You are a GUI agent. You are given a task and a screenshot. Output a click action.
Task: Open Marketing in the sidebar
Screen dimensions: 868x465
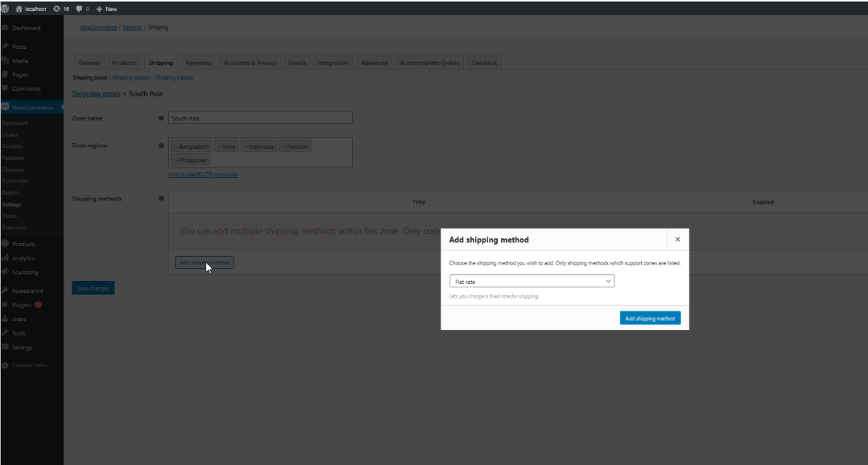pos(26,273)
